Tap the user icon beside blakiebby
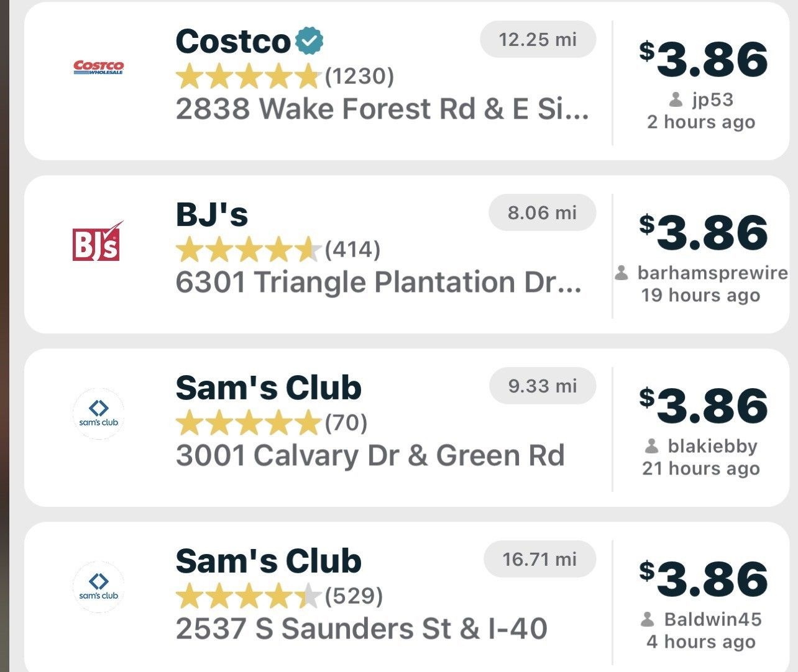Viewport: 798px width, 672px height. coord(652,446)
